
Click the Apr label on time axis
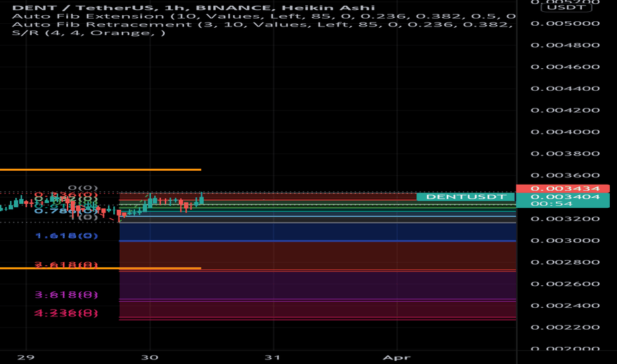(x=397, y=357)
